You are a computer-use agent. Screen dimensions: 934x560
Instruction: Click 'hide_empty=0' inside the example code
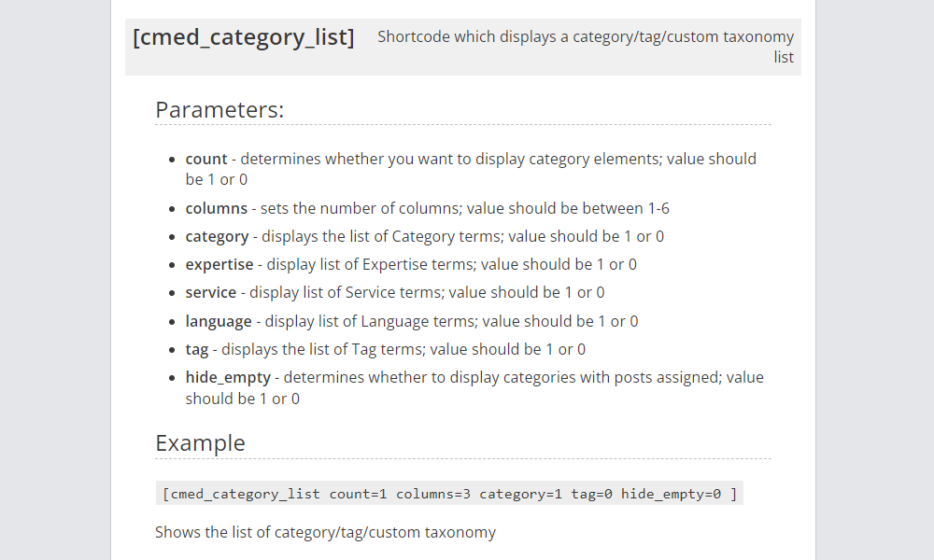point(671,494)
